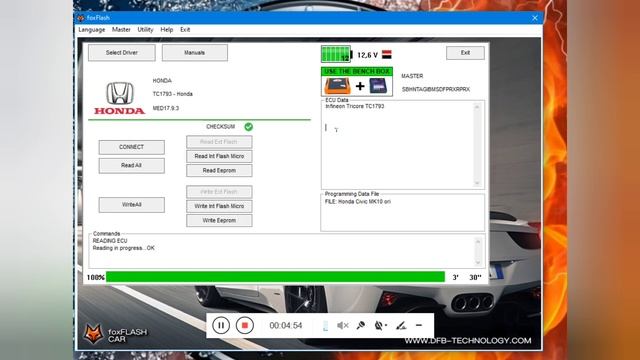640x360 pixels.
Task: Click the Programming Data File box
Action: click(402, 212)
